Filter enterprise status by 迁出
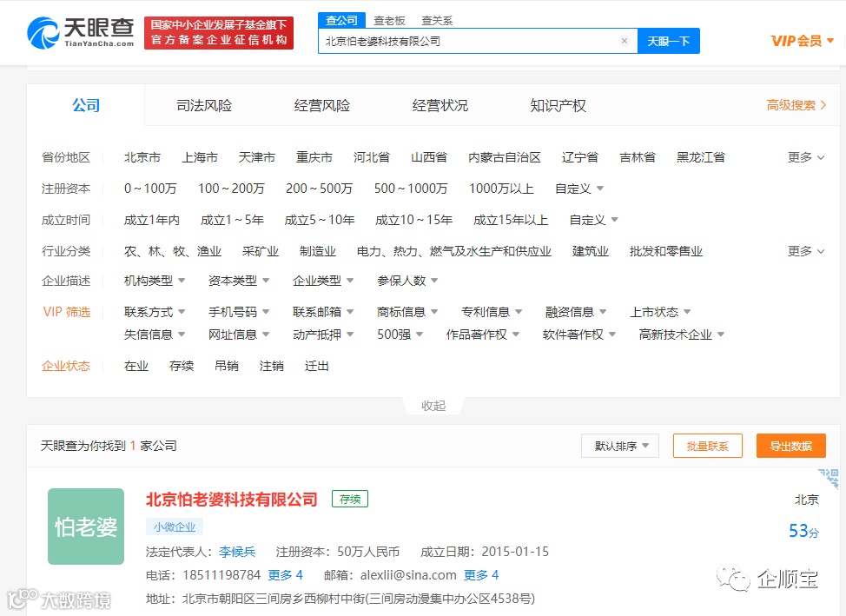Image resolution: width=846 pixels, height=616 pixels. 316,366
